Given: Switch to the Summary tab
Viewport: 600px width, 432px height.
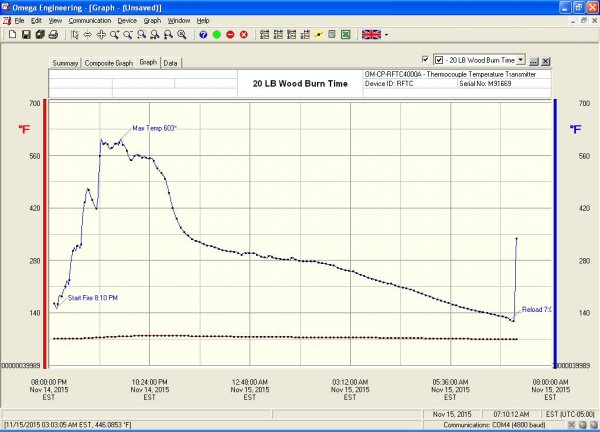Looking at the screenshot, I should pyautogui.click(x=66, y=62).
